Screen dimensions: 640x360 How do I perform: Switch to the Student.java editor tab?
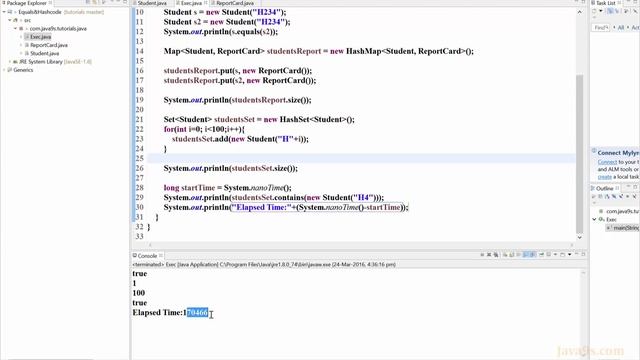pos(152,3)
